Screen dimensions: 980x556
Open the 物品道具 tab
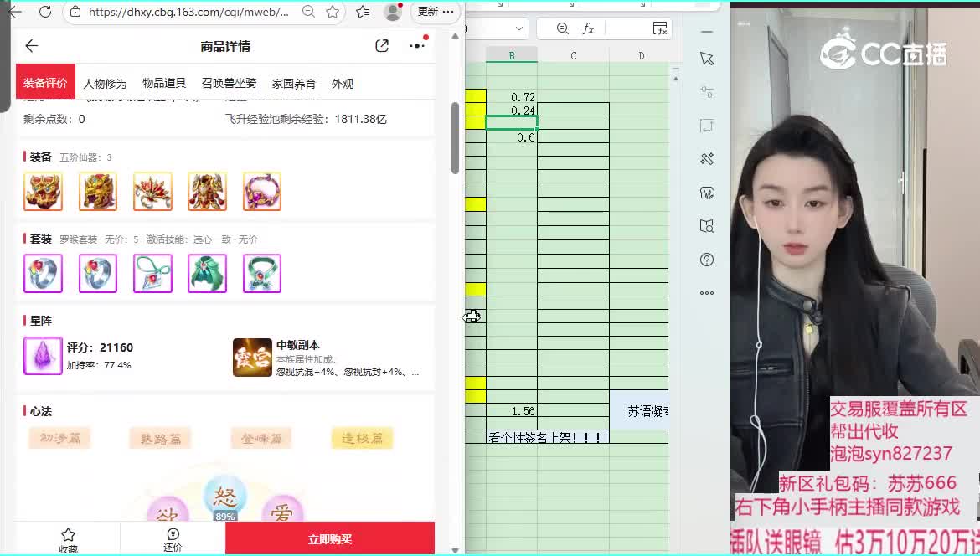pos(163,83)
